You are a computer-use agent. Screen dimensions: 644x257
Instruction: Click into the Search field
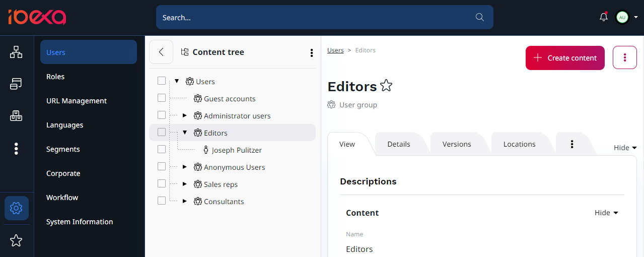312,17
